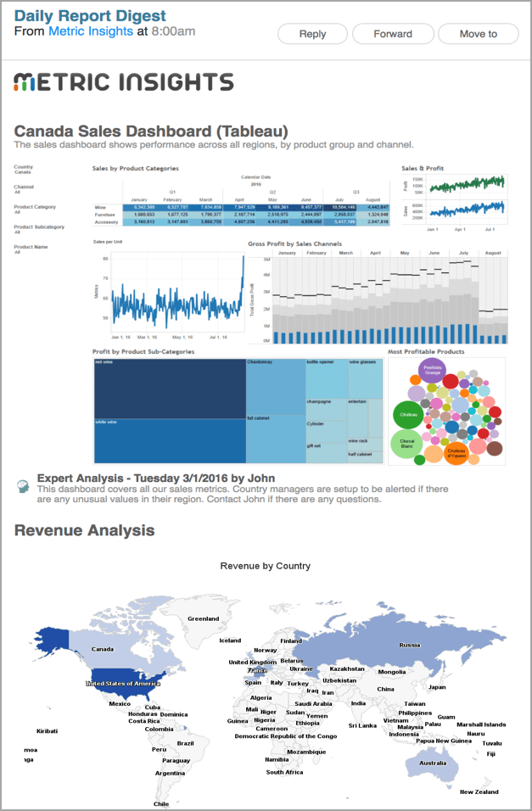Select the Cylinder treemap block
This screenshot has width=532, height=811.
[326, 431]
